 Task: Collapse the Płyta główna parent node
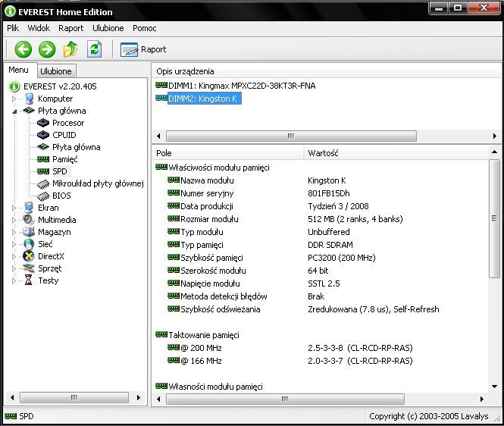click(x=14, y=111)
